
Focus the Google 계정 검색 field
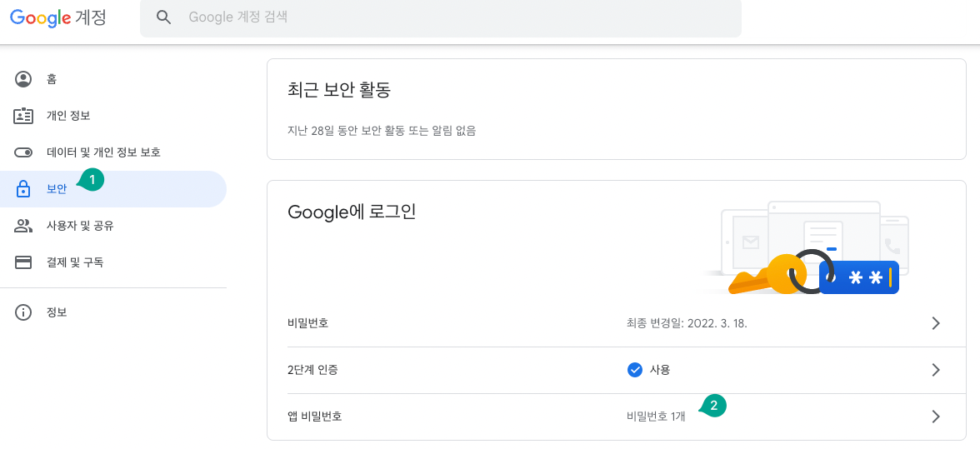[441, 17]
